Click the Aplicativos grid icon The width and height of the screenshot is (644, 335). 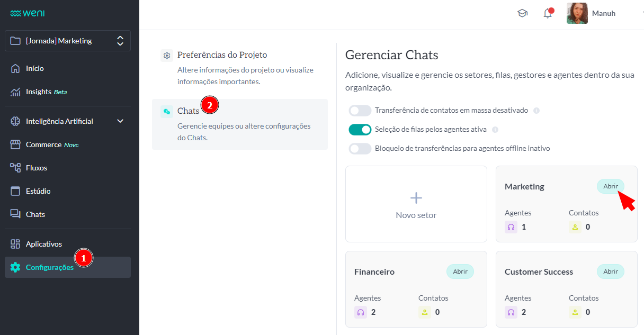coord(15,244)
